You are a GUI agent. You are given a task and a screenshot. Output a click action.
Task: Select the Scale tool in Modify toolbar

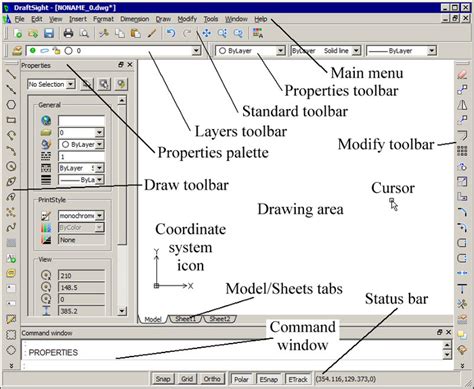tap(462, 181)
